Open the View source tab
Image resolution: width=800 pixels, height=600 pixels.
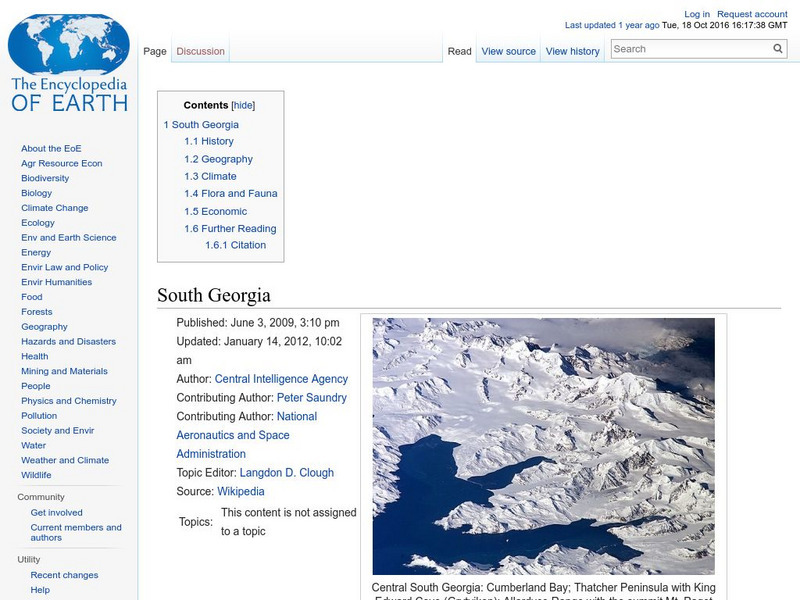[509, 51]
